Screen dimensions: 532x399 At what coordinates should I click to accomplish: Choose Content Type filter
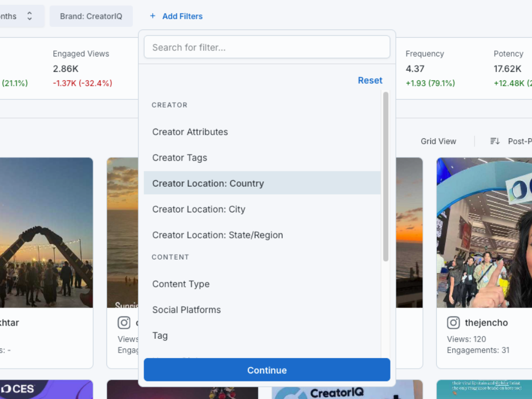(x=181, y=284)
